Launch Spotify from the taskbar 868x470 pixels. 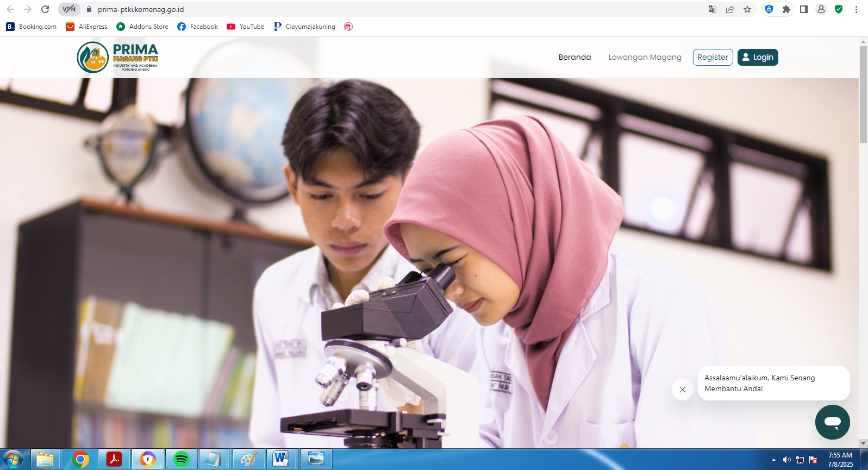click(182, 460)
